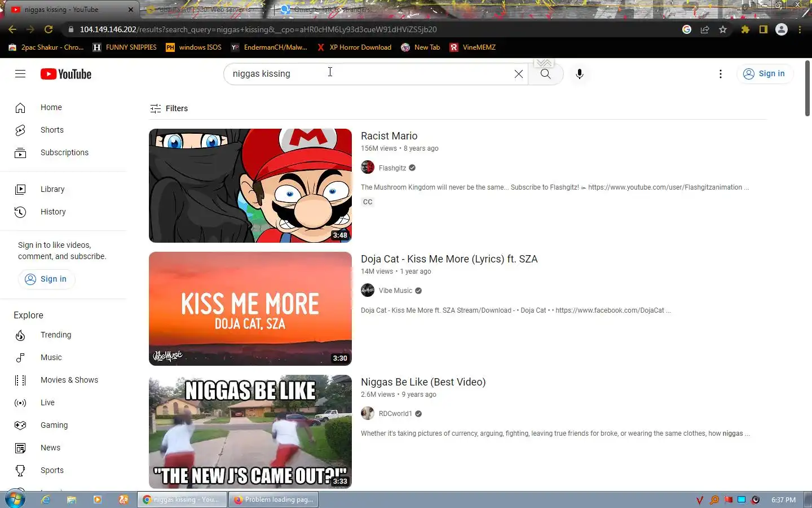This screenshot has height=508, width=812.
Task: Open the Chrome profile avatar icon
Action: [x=782, y=29]
